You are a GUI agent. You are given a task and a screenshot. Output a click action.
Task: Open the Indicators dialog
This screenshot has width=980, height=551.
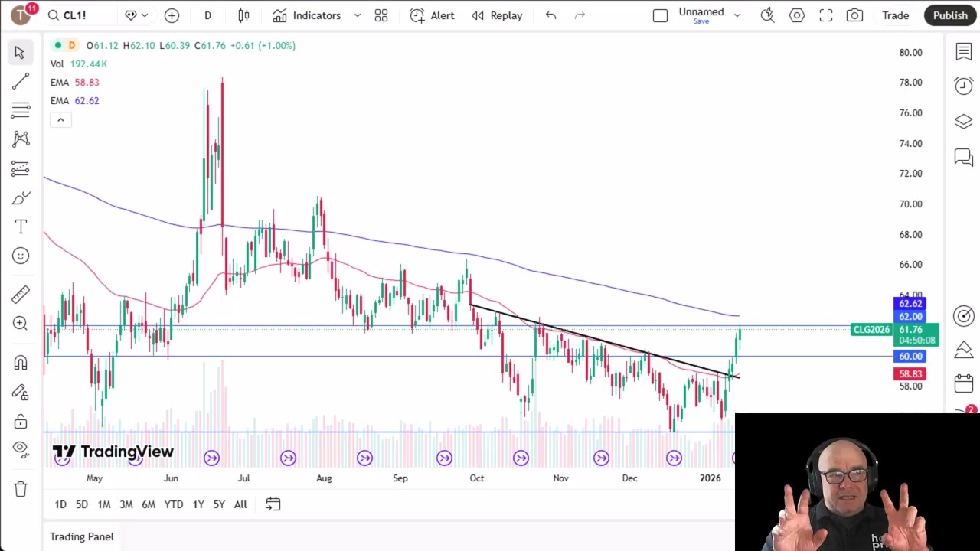click(x=307, y=15)
